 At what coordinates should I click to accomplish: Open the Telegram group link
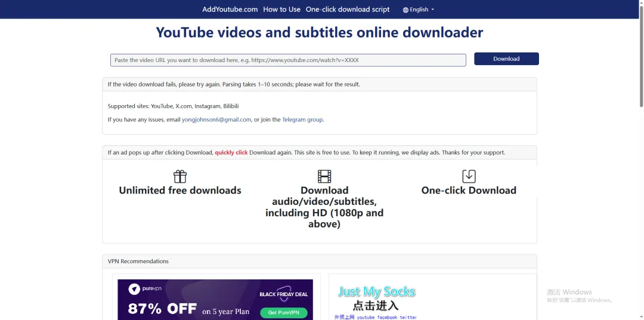click(302, 119)
